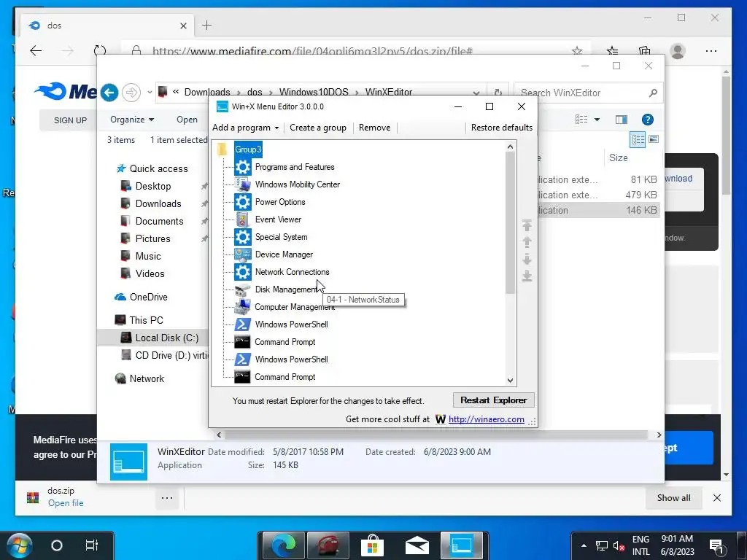Toggle Explorer preview pane icon
Image resolution: width=747 pixels, height=560 pixels.
pyautogui.click(x=622, y=120)
